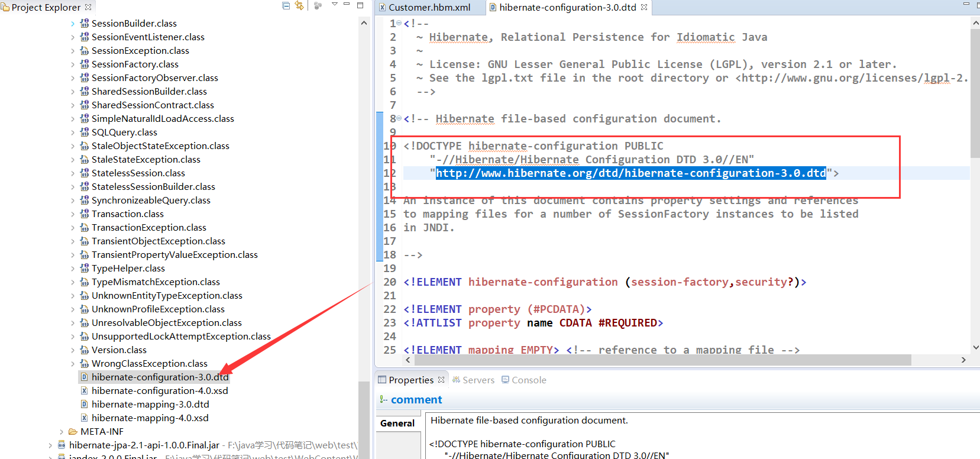Screen dimensions: 980x459
Task: Click SimpleNaturalIdLoadAccess.class icon
Action: pos(85,118)
